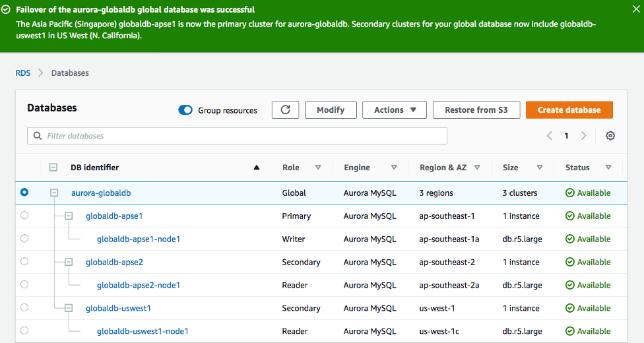Click the Region & AZ column header
644x343 pixels.
(443, 167)
